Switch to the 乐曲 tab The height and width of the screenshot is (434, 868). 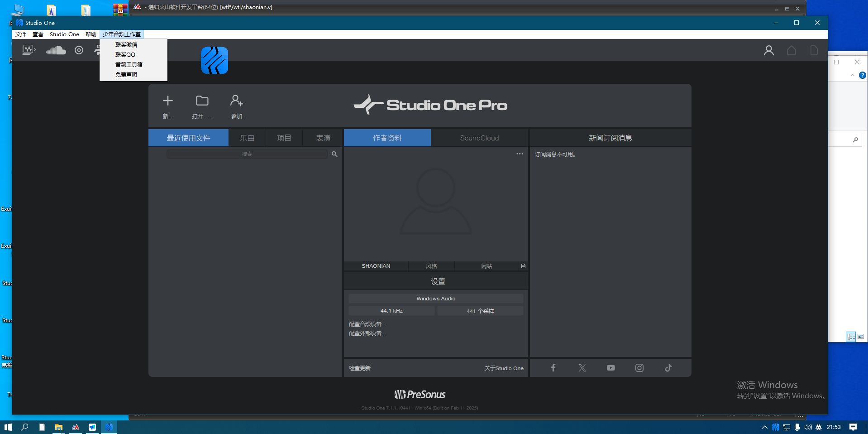click(x=247, y=138)
